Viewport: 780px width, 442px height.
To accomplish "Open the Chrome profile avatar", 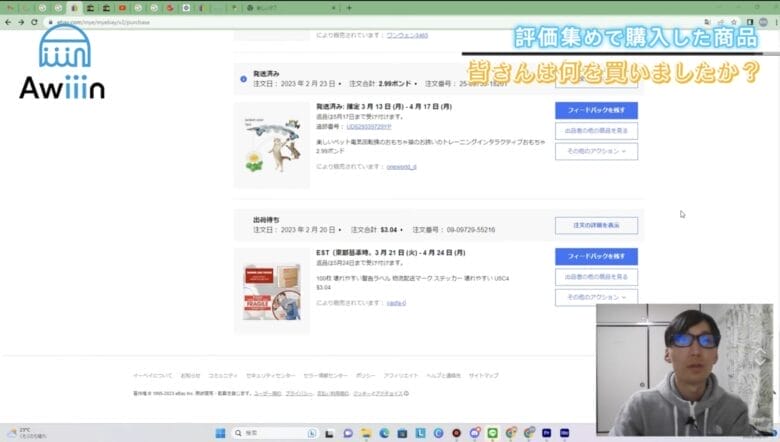I will tap(763, 22).
